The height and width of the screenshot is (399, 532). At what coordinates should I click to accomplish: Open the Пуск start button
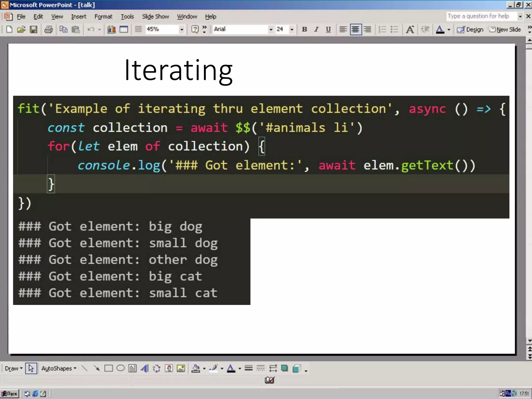(10, 394)
